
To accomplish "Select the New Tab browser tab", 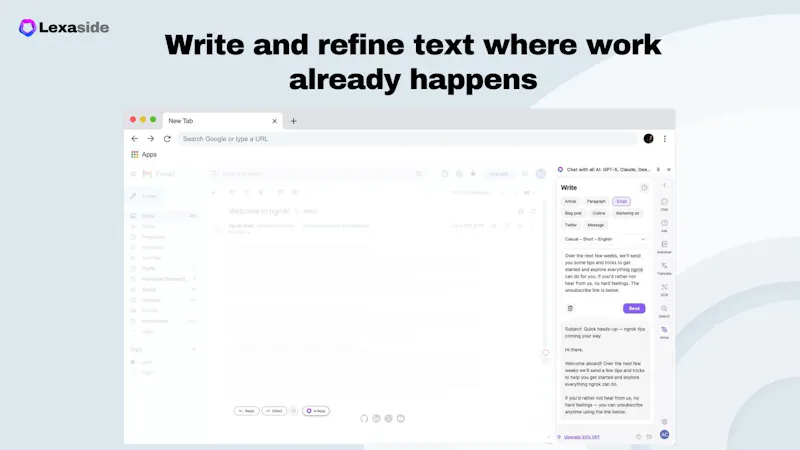I will pos(222,121).
